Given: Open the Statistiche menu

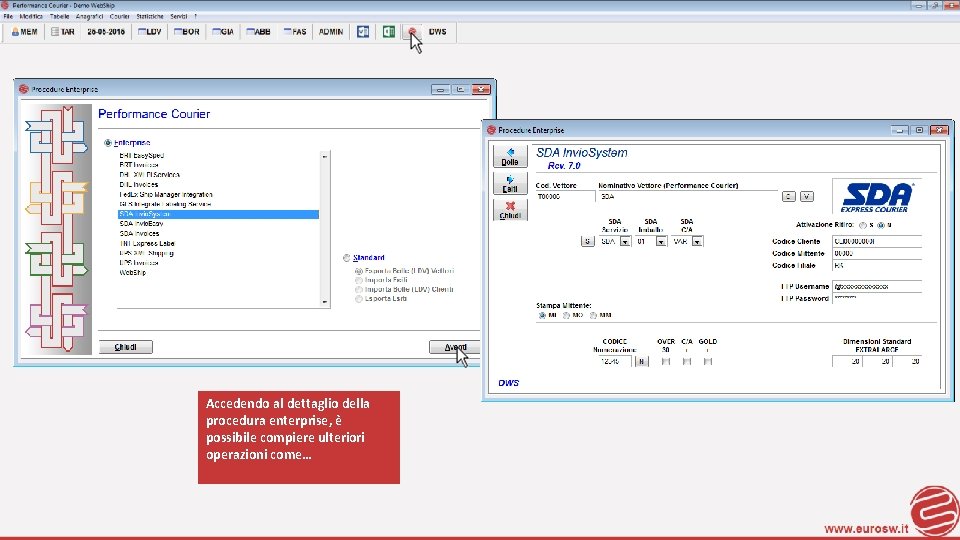Looking at the screenshot, I should tap(150, 17).
